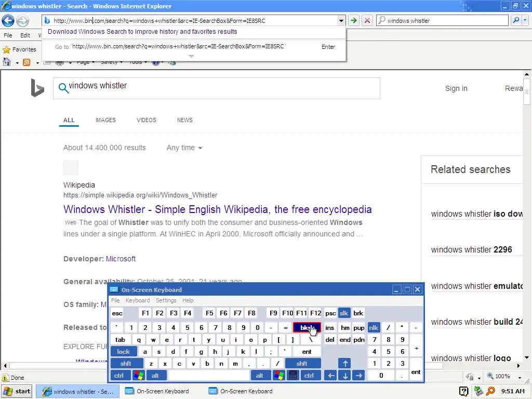This screenshot has height=399, width=532.
Task: Open the Favorites star button
Action: coord(19,49)
